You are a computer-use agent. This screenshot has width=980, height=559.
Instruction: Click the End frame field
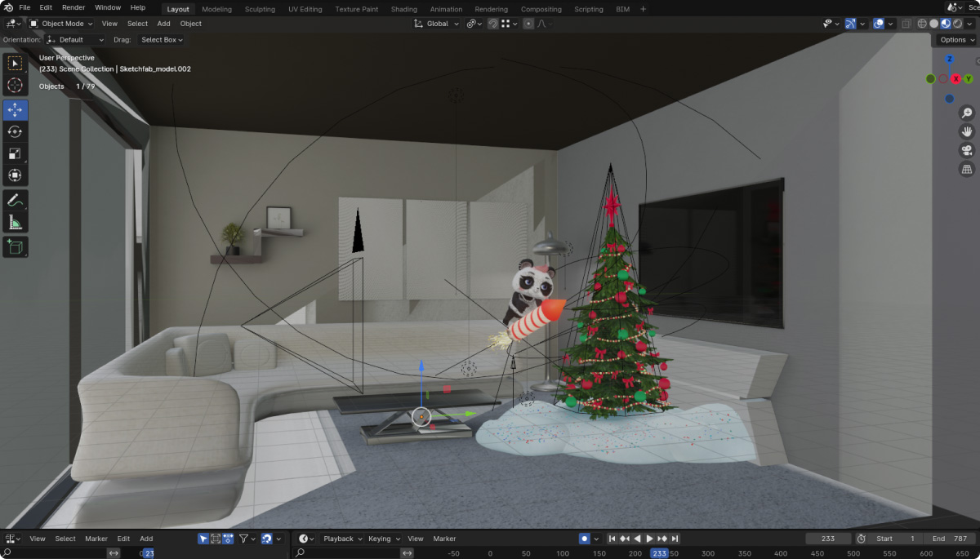coord(951,539)
